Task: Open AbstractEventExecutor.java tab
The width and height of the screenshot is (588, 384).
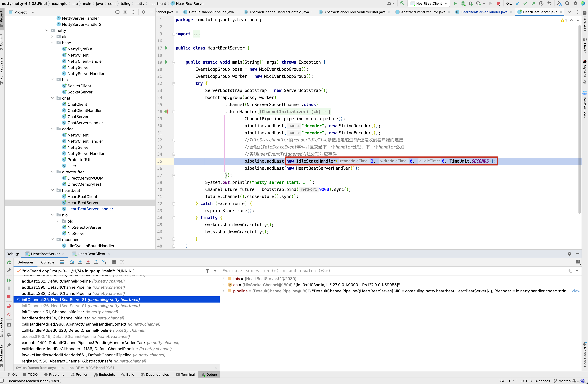Action: coord(423,12)
